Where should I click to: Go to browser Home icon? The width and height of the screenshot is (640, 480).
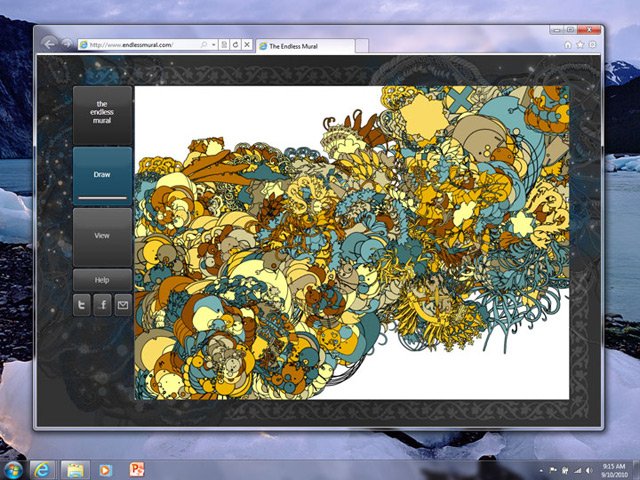(x=568, y=45)
